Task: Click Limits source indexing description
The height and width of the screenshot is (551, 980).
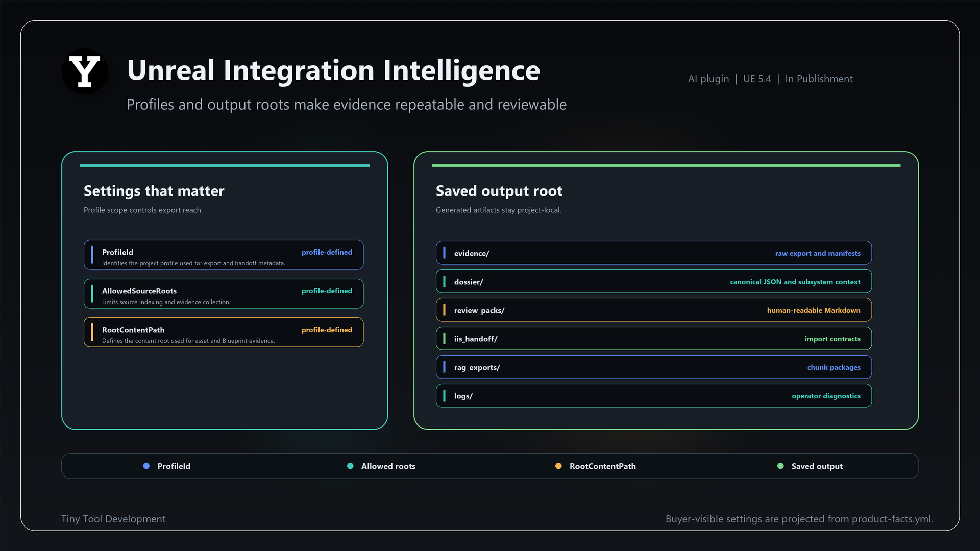Action: tap(166, 302)
